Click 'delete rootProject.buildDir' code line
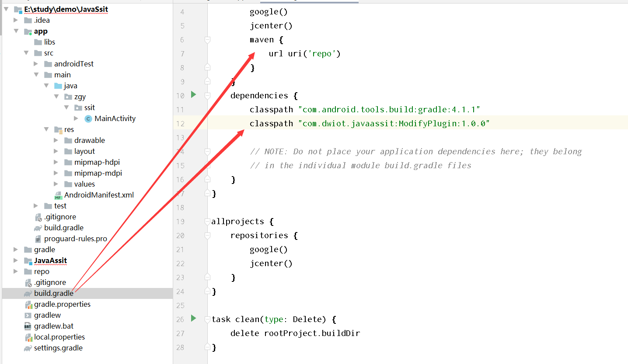Viewport: 628px width, 364px height. tap(295, 333)
